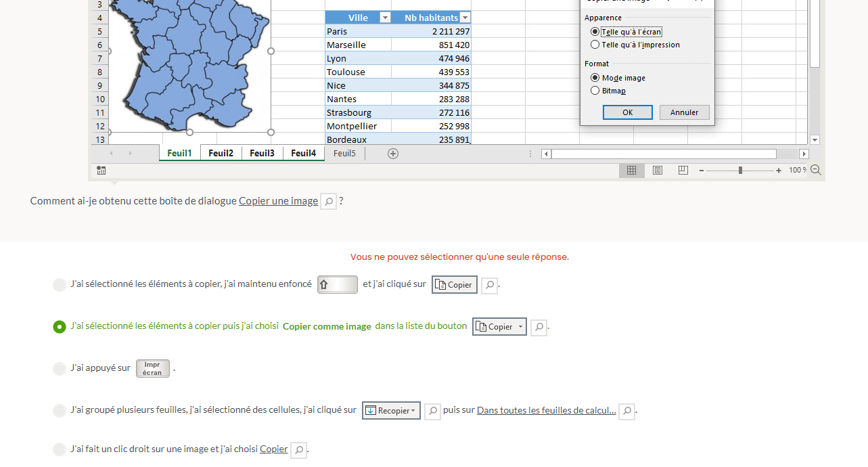Switch to Page Layout view icon
This screenshot has width=868, height=467.
coord(657,171)
